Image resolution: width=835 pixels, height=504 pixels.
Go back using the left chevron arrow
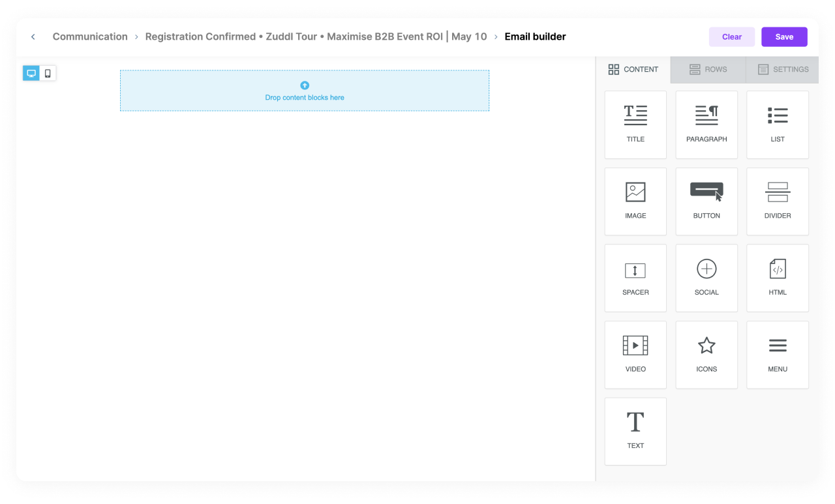point(33,37)
